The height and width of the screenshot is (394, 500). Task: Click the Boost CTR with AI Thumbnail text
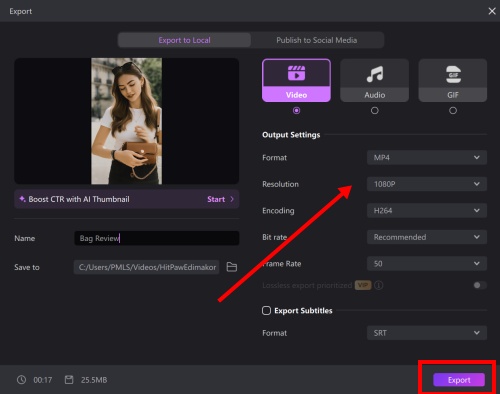(79, 199)
